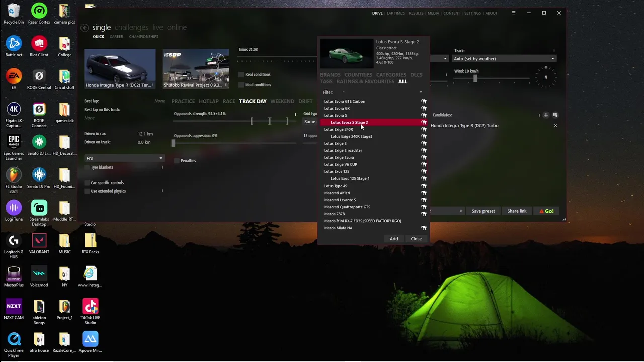This screenshot has height=362, width=644.
Task: Go back using the circled arrow icon
Action: (x=85, y=28)
